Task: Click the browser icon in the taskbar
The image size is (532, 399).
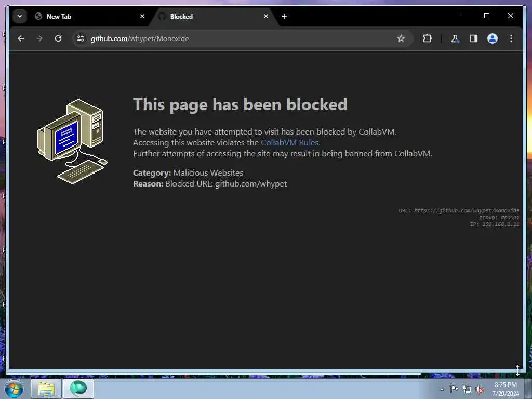Action: pos(78,389)
